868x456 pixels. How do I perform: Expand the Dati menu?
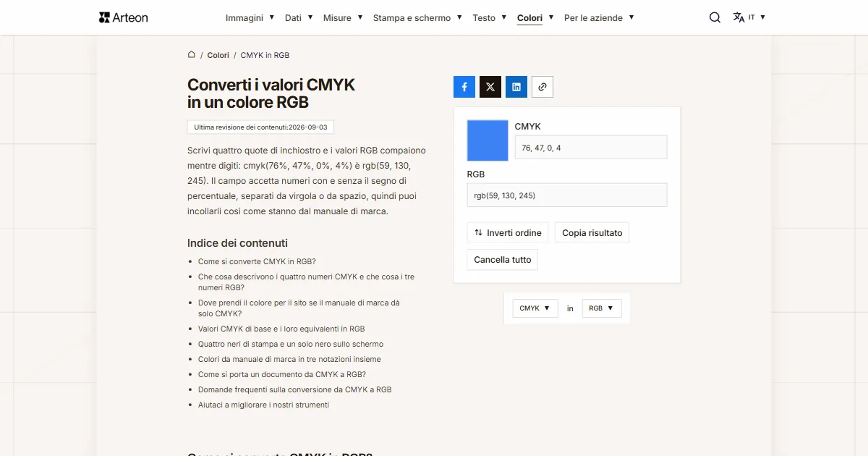point(299,17)
